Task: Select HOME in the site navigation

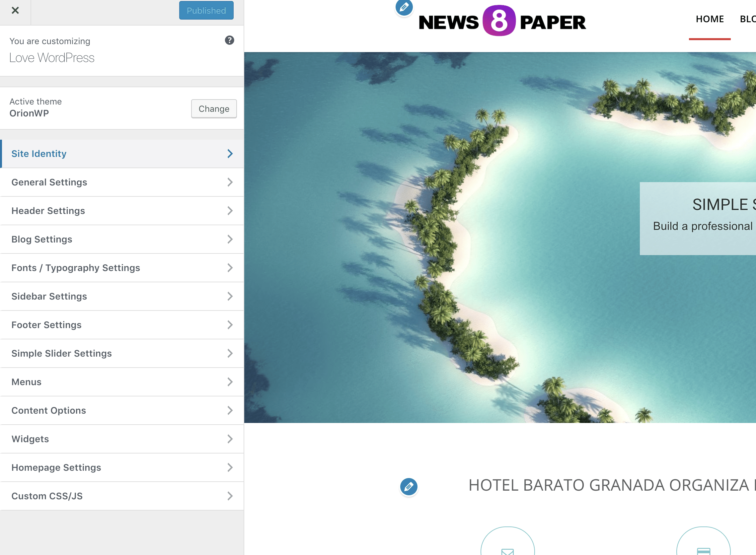Action: click(x=710, y=19)
